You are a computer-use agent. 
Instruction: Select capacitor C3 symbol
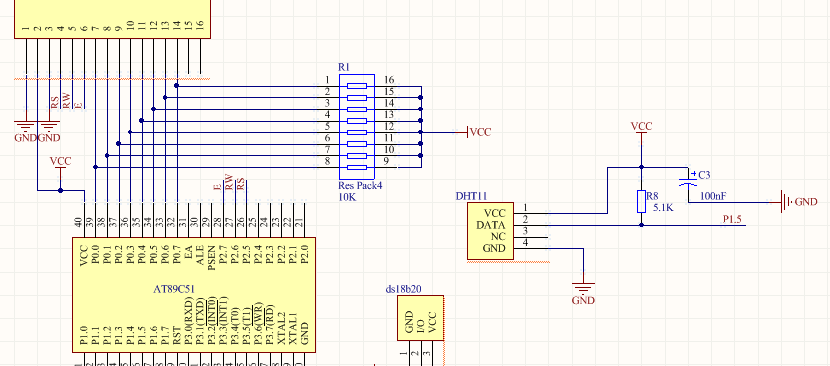(688, 179)
